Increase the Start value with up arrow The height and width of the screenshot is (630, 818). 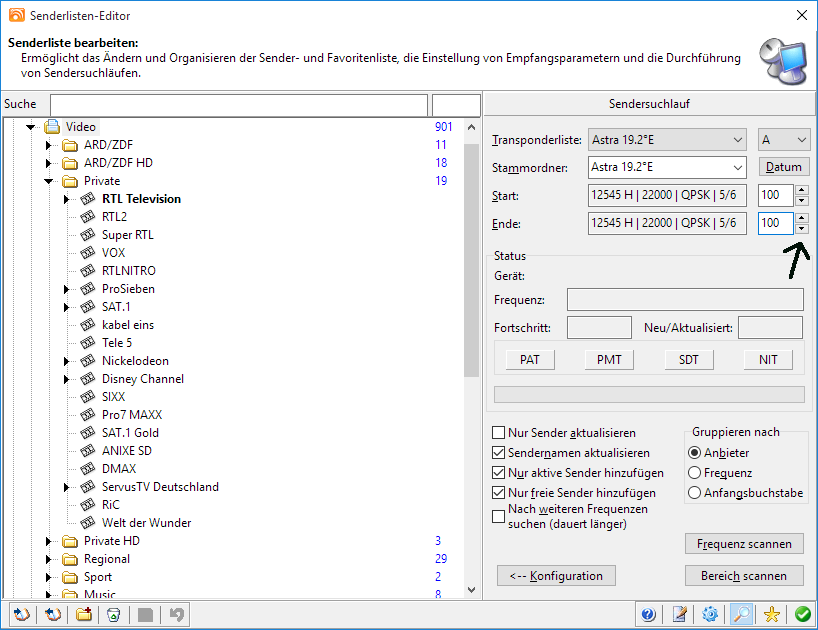point(802,190)
